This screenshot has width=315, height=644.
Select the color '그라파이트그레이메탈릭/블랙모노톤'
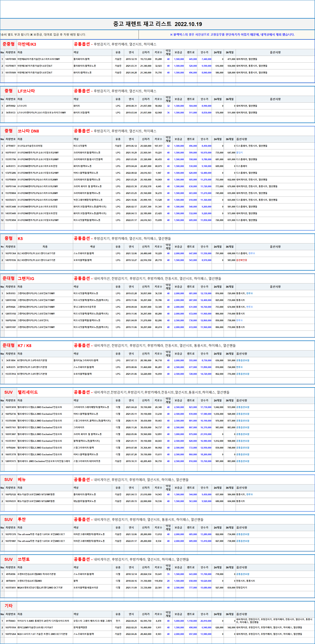[91, 407]
